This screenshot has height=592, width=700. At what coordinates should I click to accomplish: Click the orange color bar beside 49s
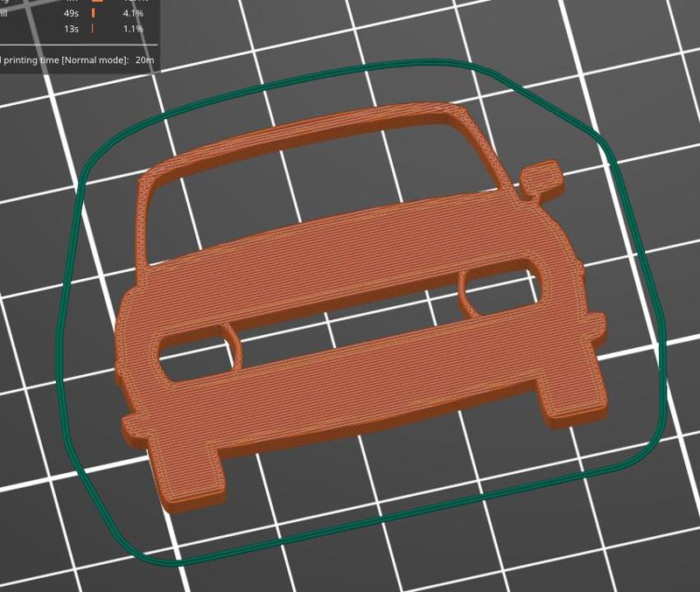point(94,13)
